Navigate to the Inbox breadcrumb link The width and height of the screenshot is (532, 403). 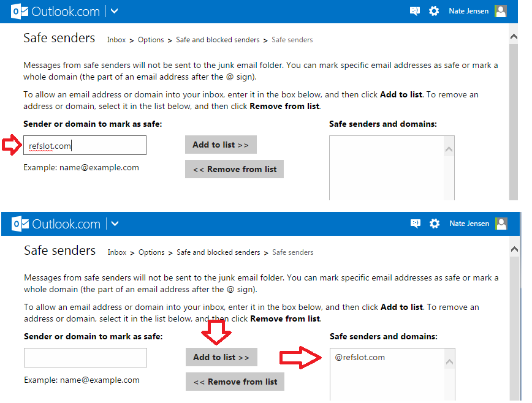116,39
